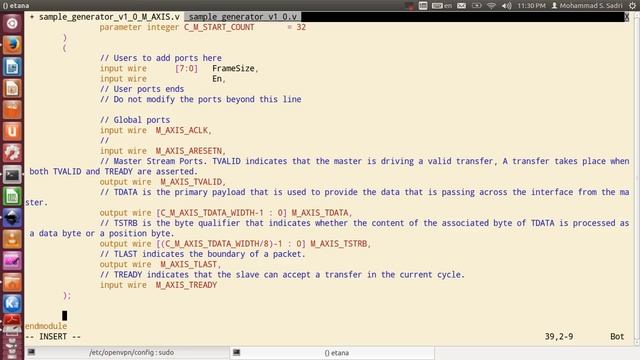Open the mail envelope messaging indicator
This screenshot has height=360, width=640.
461,6
